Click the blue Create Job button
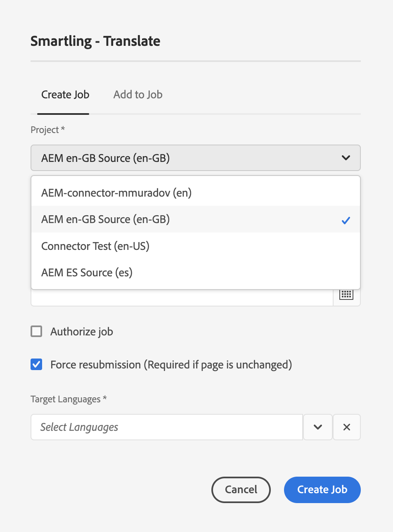 coord(322,490)
